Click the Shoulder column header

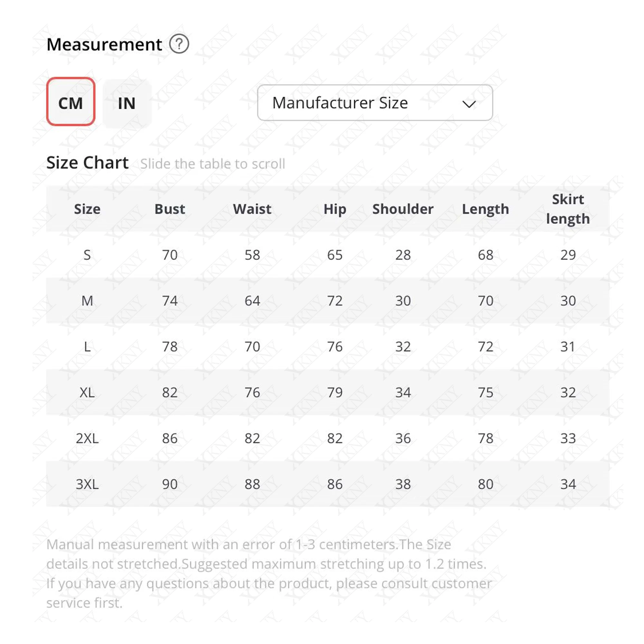[403, 209]
